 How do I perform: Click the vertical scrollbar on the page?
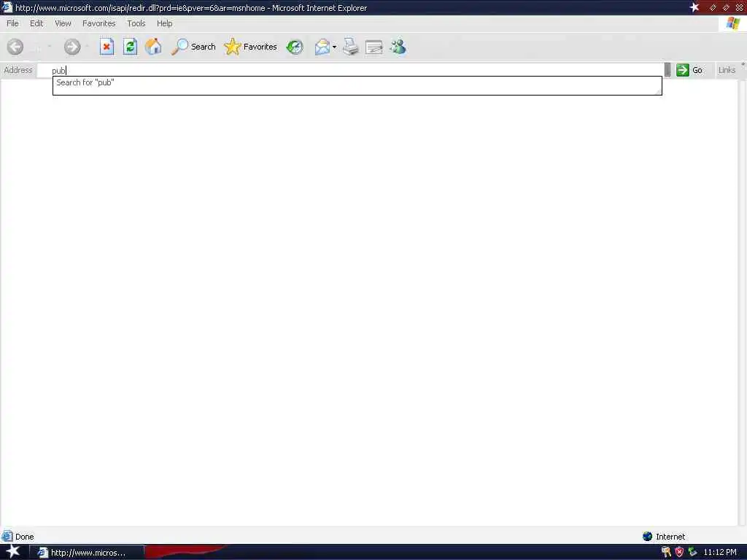coord(742,303)
